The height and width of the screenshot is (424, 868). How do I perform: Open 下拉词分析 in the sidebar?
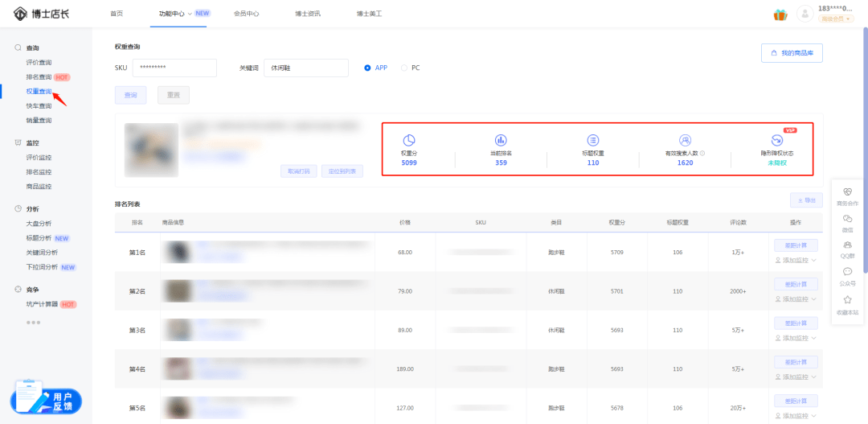pos(42,267)
